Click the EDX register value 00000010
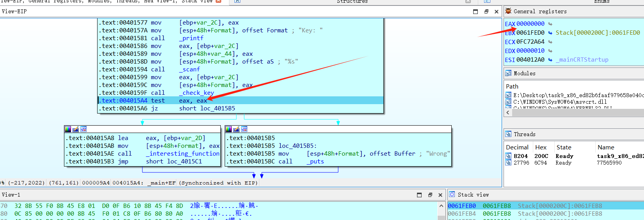644x220 pixels. coord(530,51)
